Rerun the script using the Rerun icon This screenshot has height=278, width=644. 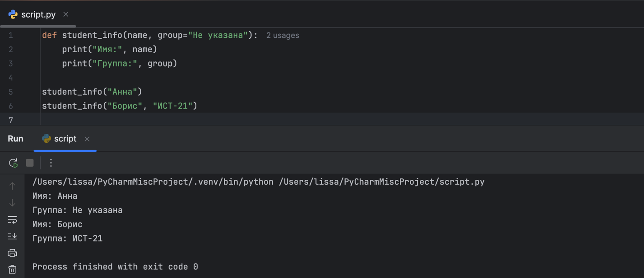coord(13,163)
